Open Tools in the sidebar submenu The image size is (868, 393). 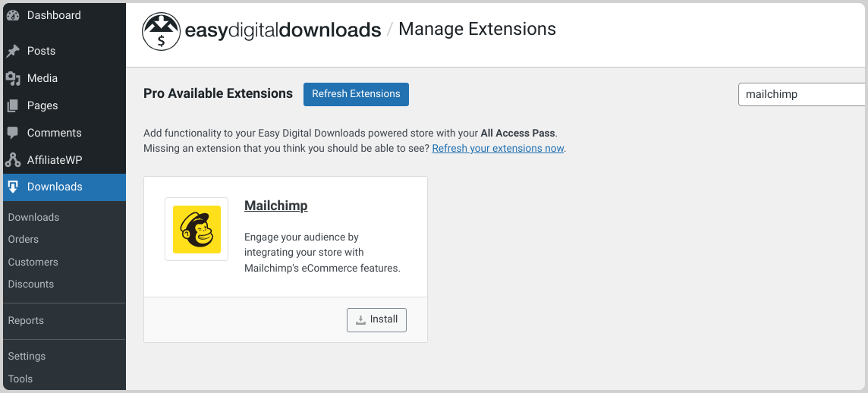20,379
